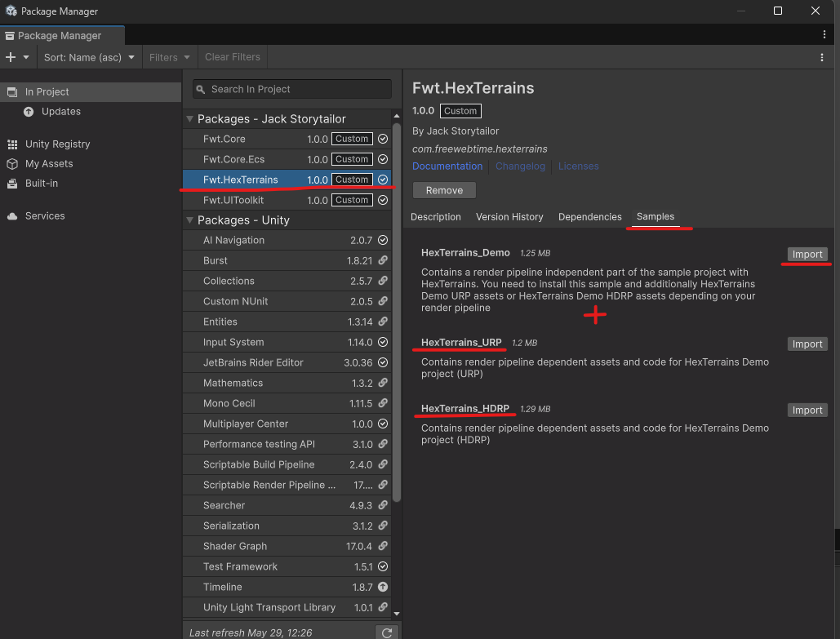
Task: Open the Changelog link
Action: (520, 166)
